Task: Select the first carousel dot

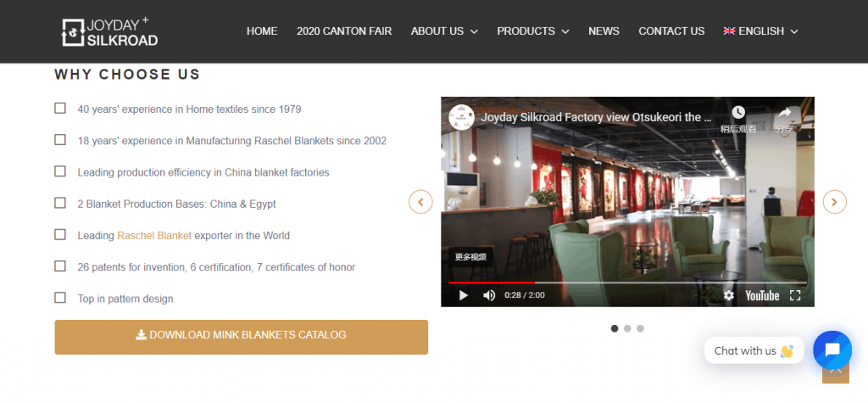Action: (615, 328)
